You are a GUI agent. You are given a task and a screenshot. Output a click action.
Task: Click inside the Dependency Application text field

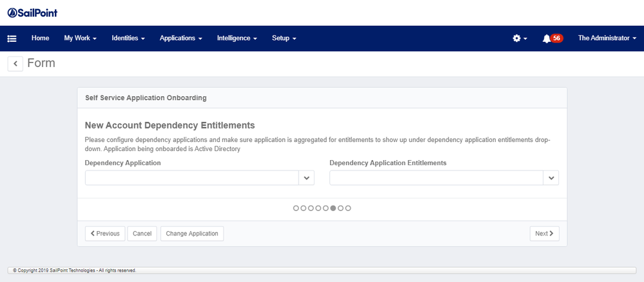coord(191,178)
